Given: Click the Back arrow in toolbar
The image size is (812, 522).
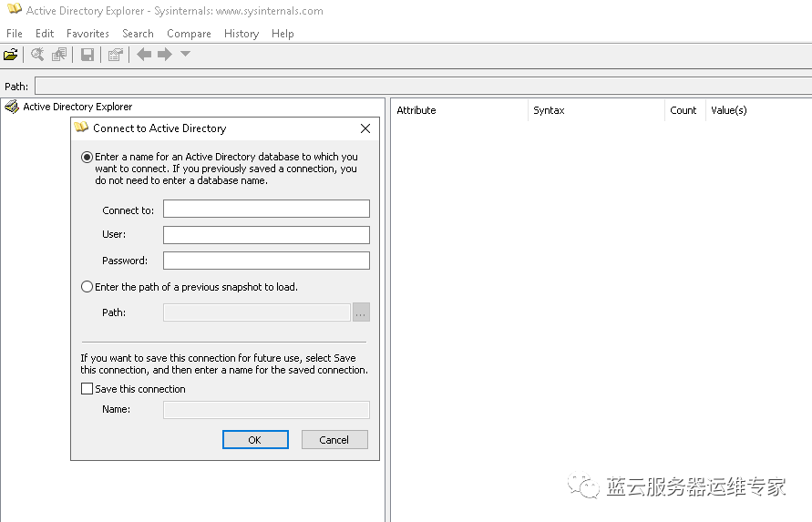Looking at the screenshot, I should pyautogui.click(x=144, y=54).
